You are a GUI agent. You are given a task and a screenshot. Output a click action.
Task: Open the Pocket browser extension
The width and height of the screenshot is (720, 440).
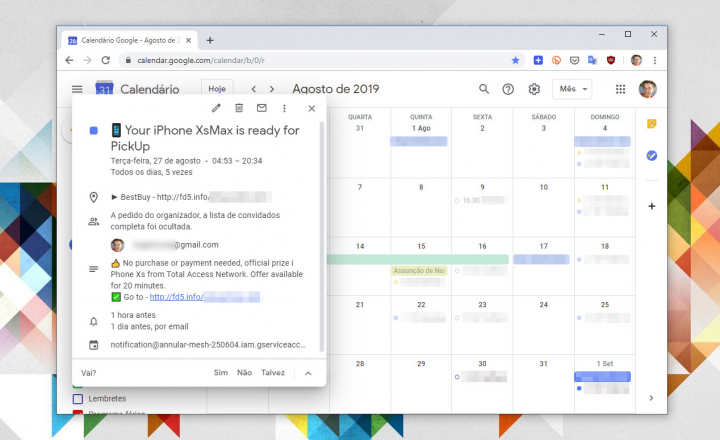pos(574,60)
